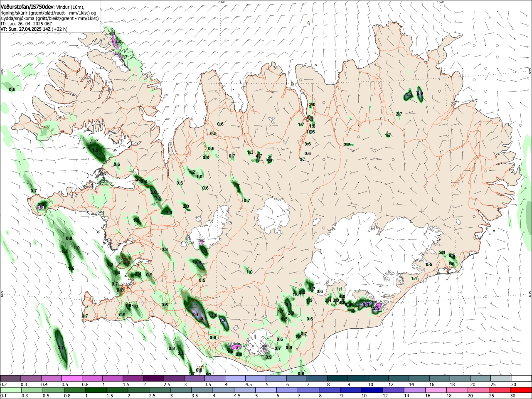Select the 12 swatch in top legend row
Screen dimensions: 532x399
(x=398, y=378)
